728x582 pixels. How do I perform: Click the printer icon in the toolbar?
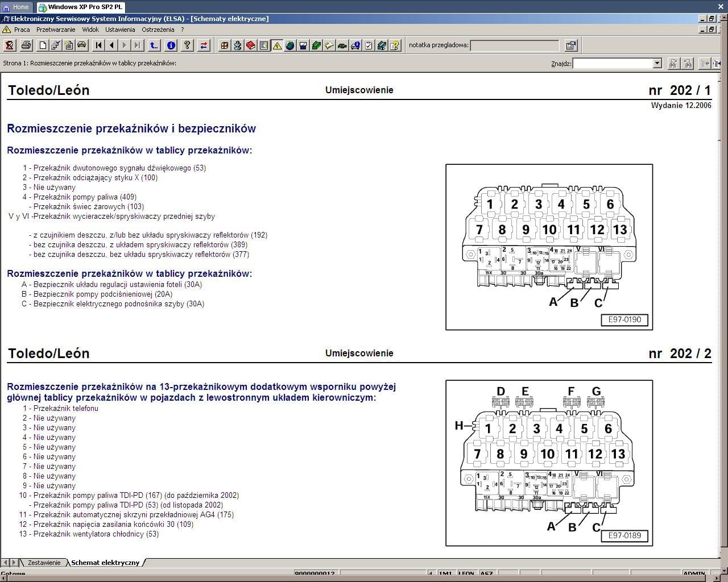click(26, 45)
